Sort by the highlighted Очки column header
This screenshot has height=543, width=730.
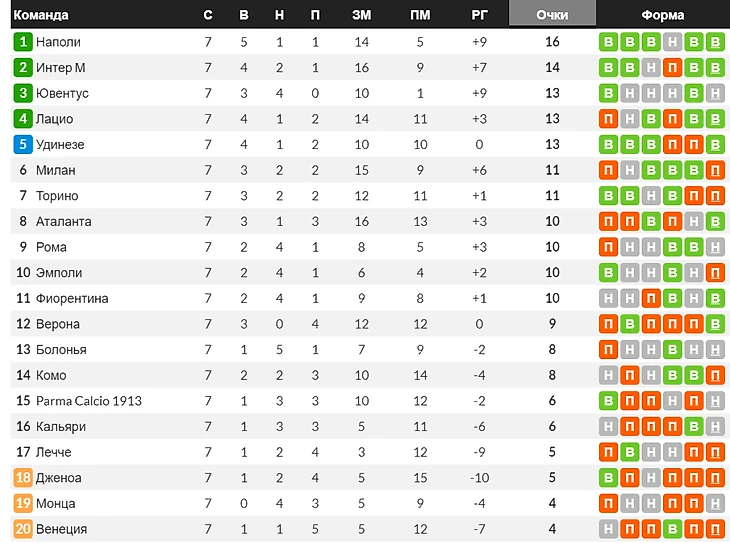click(552, 14)
